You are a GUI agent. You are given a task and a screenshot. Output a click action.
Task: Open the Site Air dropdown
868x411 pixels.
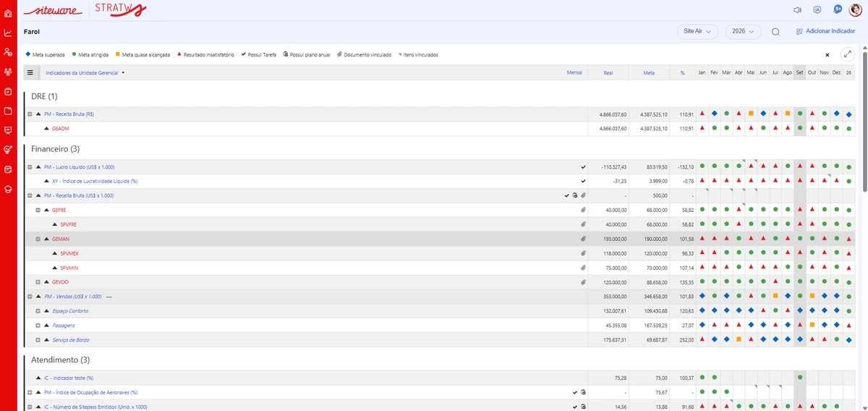point(697,32)
